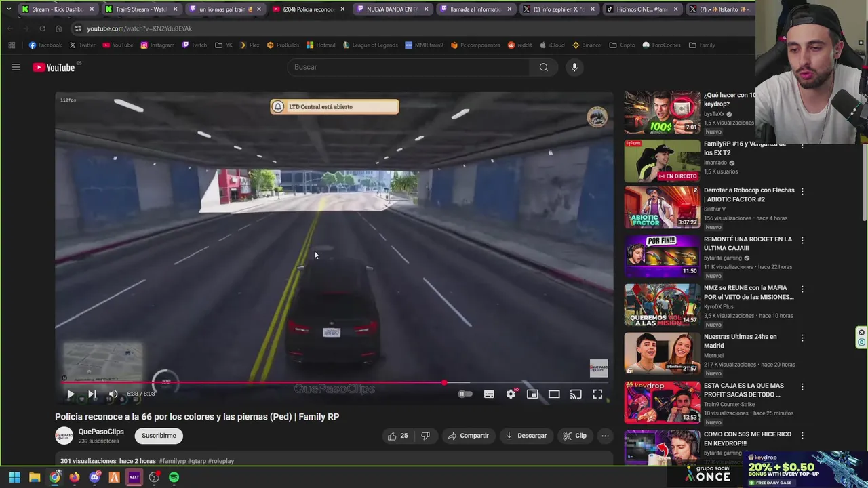Open the Binance bookmark
Viewport: 868px width, 488px height.
tap(586, 45)
